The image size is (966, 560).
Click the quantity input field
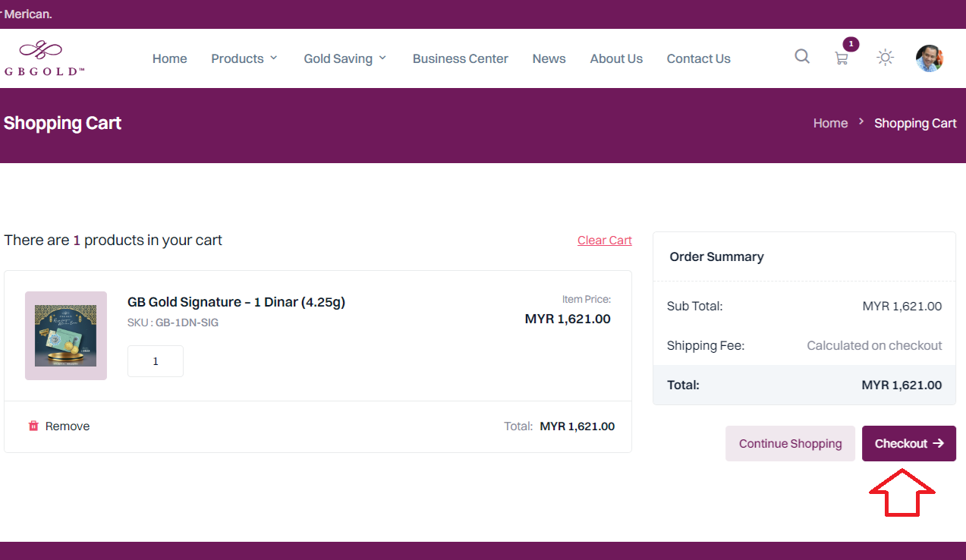[x=156, y=361]
